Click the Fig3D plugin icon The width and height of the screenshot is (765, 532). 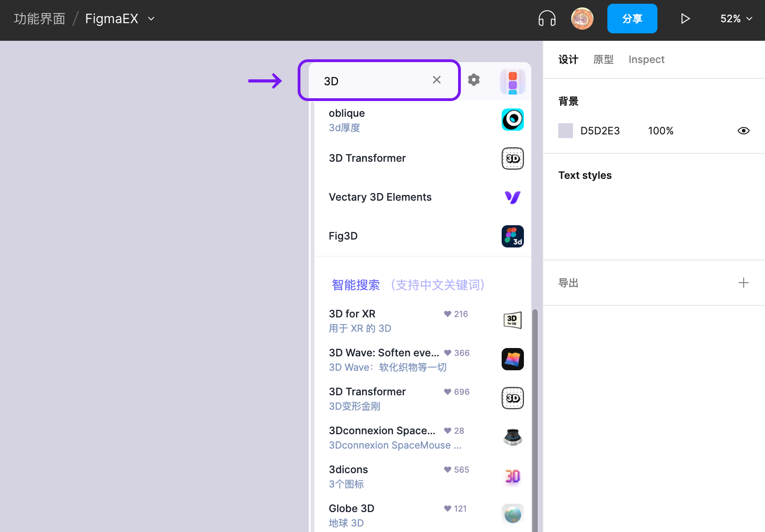coord(513,236)
